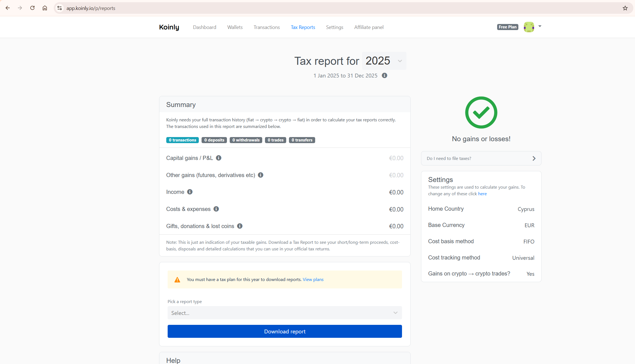Open the tax year dropdown showing 2025
This screenshot has height=364, width=635.
384,61
